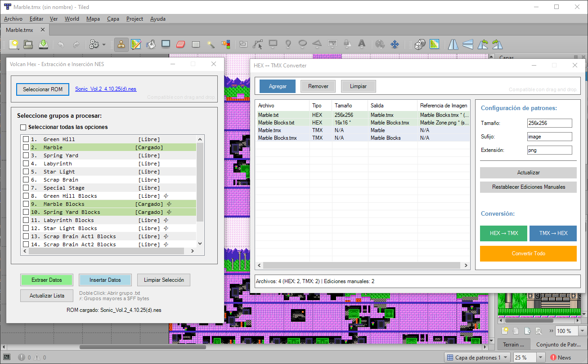This screenshot has width=588, height=364.
Task: Tick the Spring Yard checkbox (item 3)
Action: click(x=26, y=155)
